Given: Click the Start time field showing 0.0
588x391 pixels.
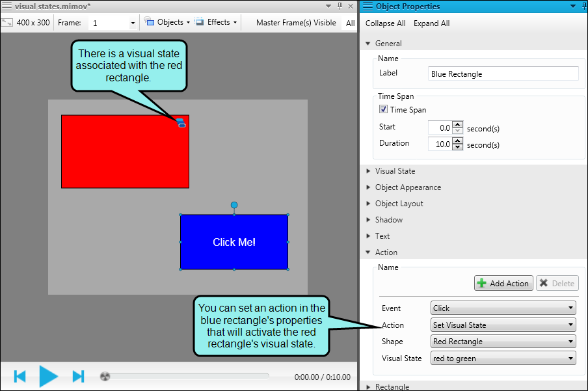Looking at the screenshot, I should [440, 128].
